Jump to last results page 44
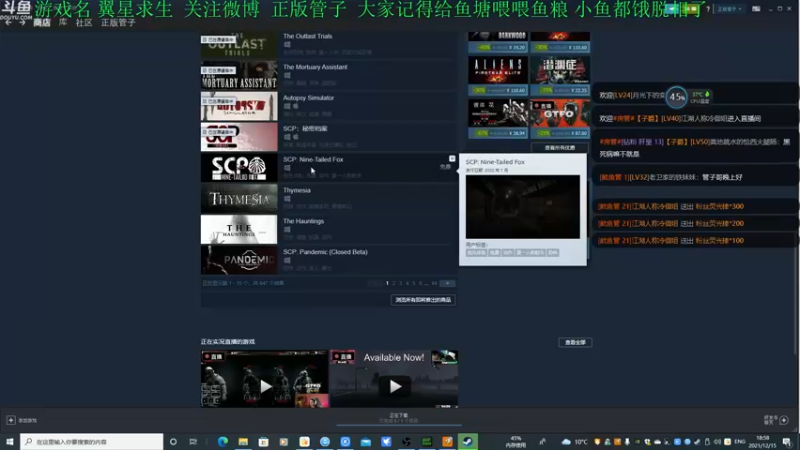 434,283
